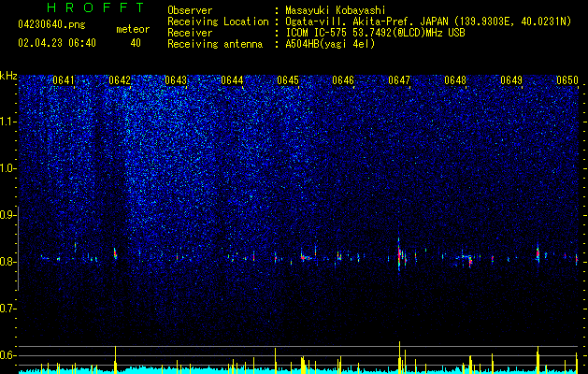588x374 pixels.
Task: Click the 0648 time marker
Action: (455, 80)
